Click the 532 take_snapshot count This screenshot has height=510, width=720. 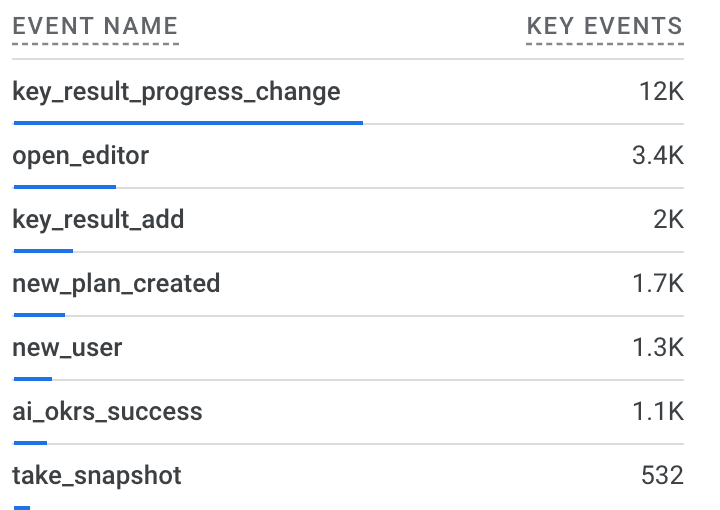point(662,476)
